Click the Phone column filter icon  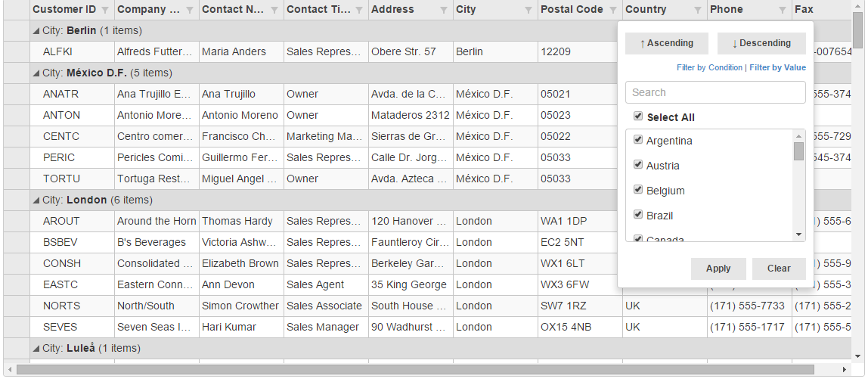(x=782, y=10)
